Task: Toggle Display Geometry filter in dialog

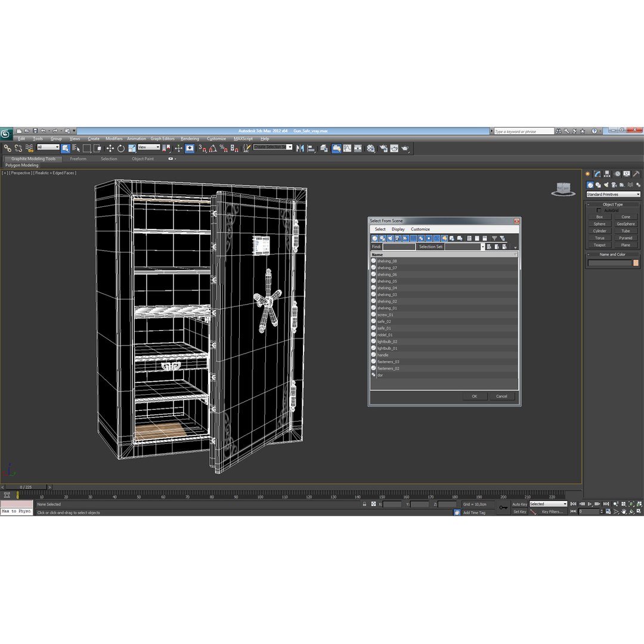Action: (x=374, y=238)
